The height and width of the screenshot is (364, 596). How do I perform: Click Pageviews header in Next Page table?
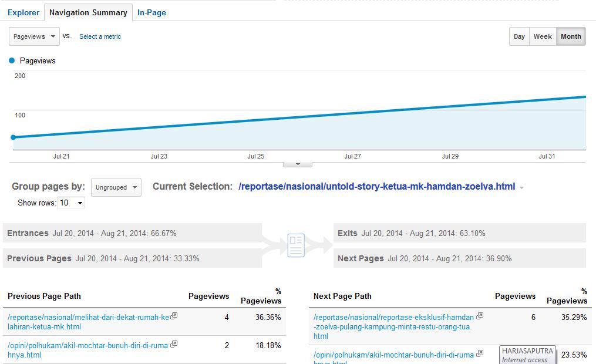point(515,296)
